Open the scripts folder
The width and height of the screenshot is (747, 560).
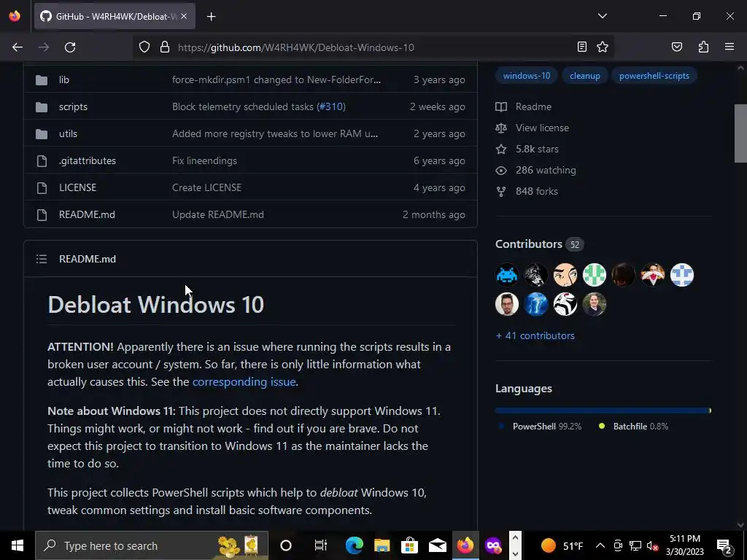coord(74,106)
